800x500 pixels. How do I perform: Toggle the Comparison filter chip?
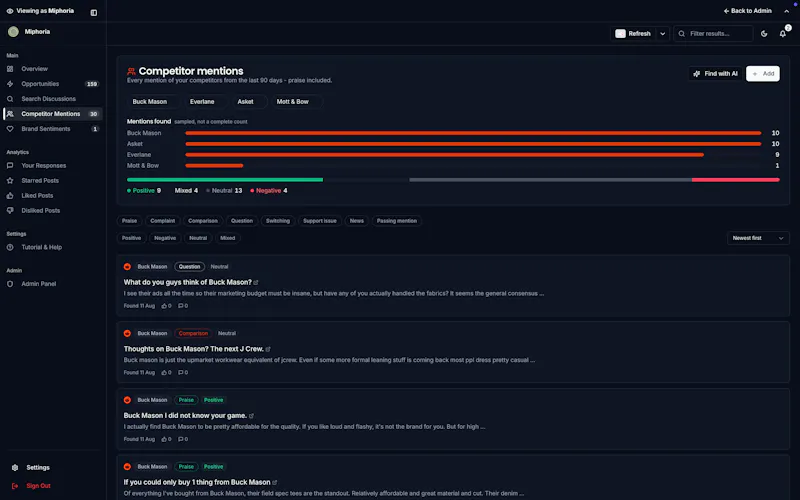[203, 221]
